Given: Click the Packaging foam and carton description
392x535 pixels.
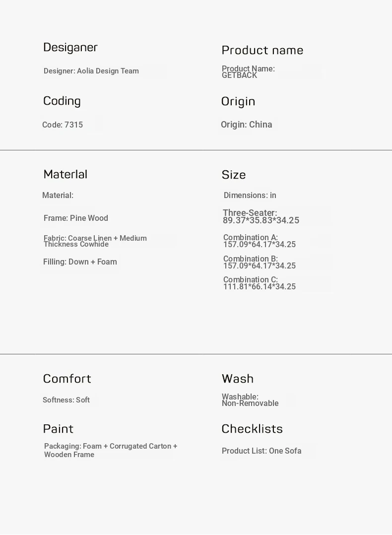Looking at the screenshot, I should click(111, 450).
